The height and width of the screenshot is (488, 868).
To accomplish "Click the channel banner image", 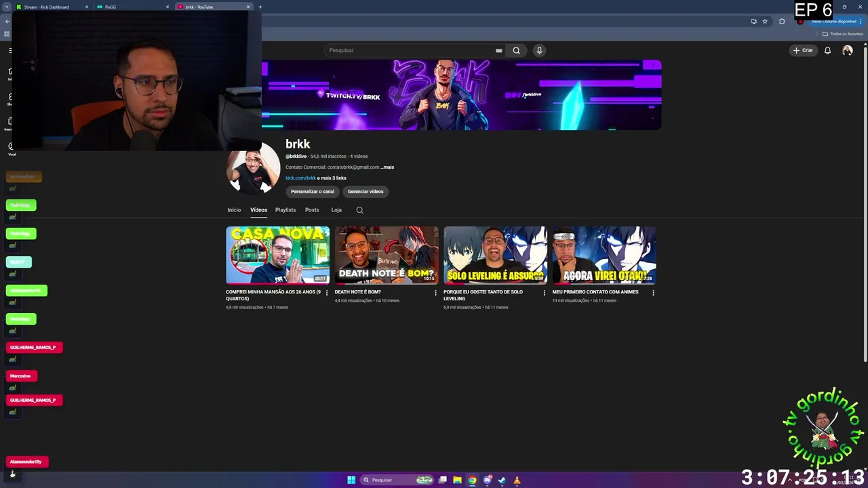I will [461, 95].
